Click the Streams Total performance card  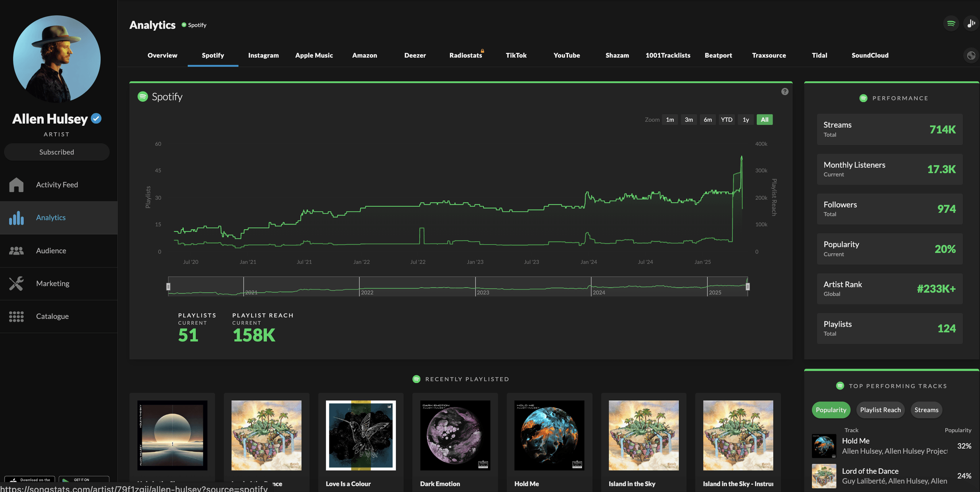click(890, 129)
